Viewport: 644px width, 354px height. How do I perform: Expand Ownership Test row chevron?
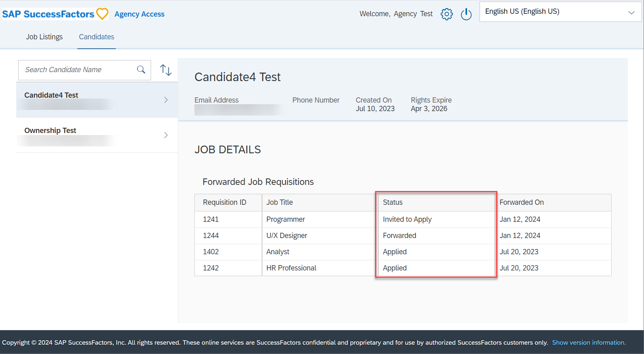[x=166, y=135]
